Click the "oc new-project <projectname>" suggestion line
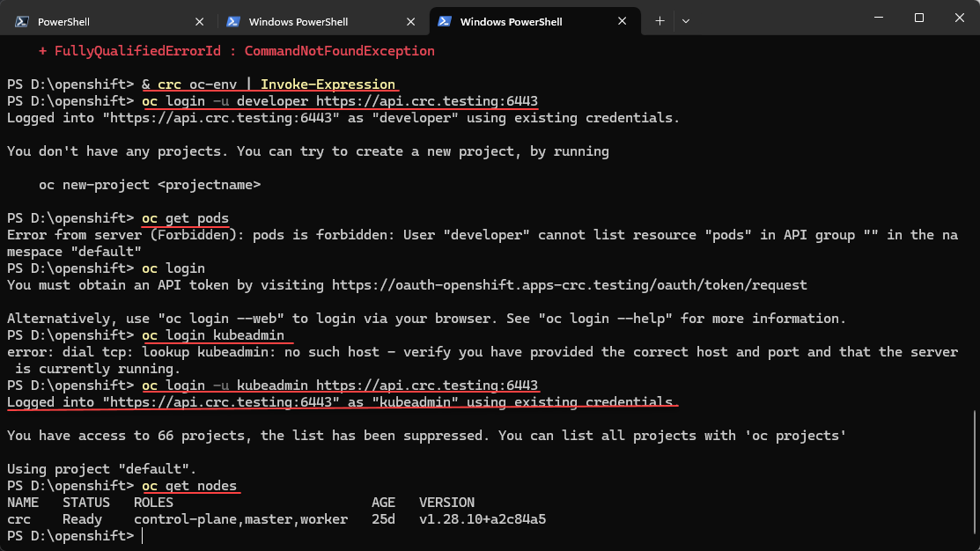 pos(150,185)
